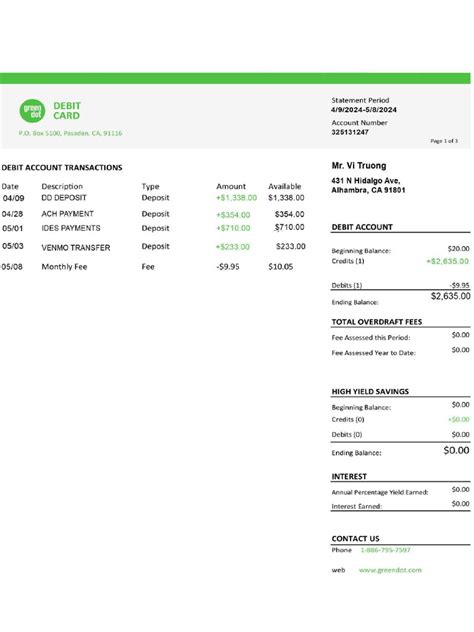Image resolution: width=474 pixels, height=632 pixels.
Task: Click the name Mr. Vi Truong
Action: click(x=359, y=166)
